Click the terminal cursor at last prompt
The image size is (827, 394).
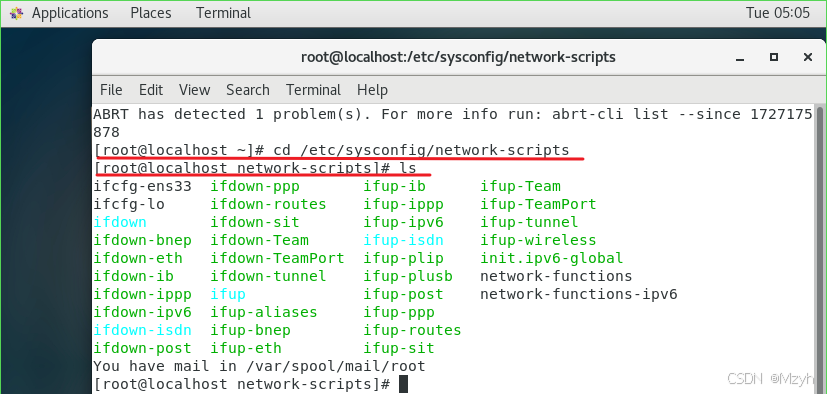coord(403,384)
